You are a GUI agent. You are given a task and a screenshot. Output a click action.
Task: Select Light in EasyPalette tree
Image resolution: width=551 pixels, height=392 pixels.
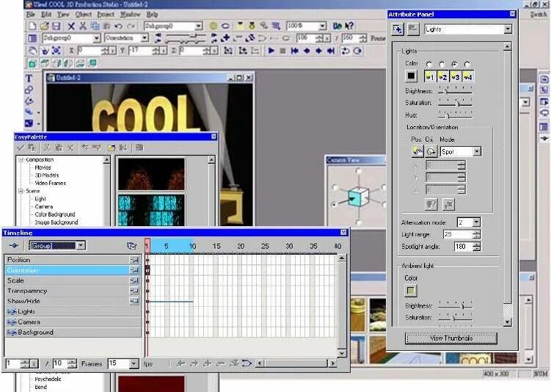[40, 199]
